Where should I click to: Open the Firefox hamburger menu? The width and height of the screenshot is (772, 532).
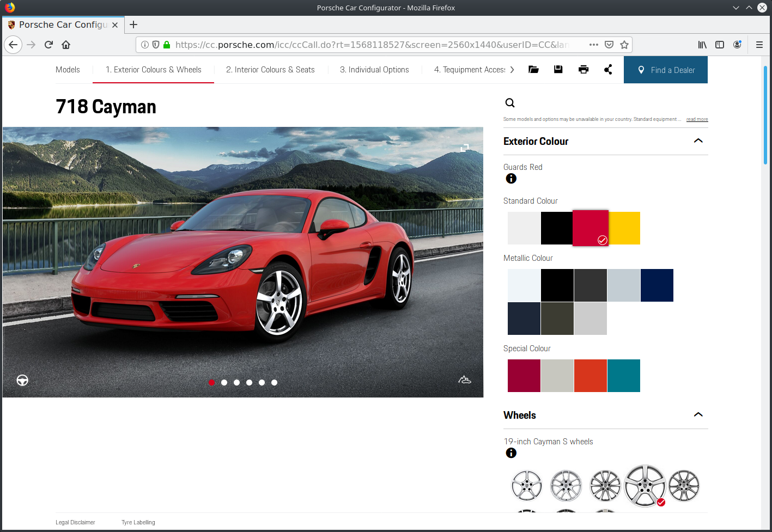coord(759,45)
